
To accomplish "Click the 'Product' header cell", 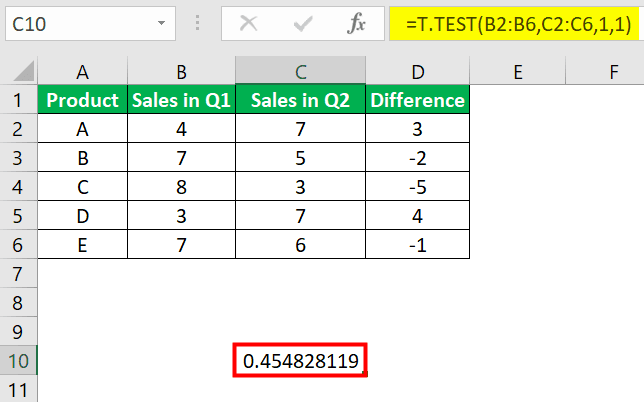I will tap(82, 100).
